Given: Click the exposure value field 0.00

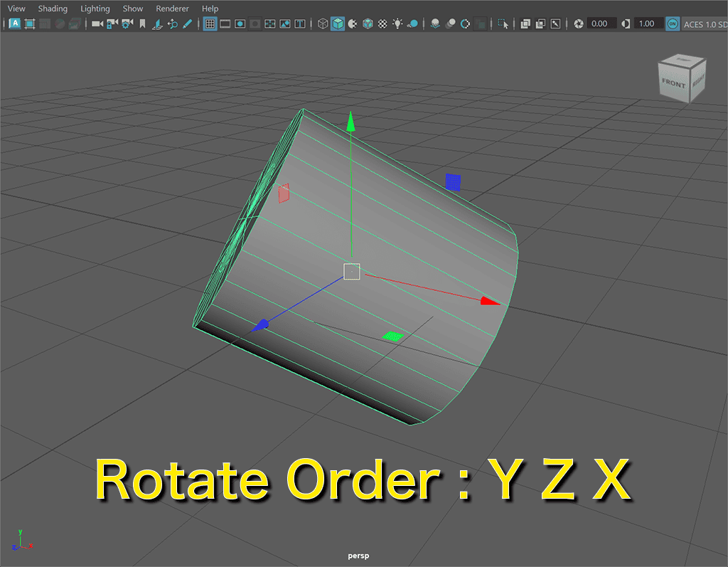Looking at the screenshot, I should (x=600, y=23).
